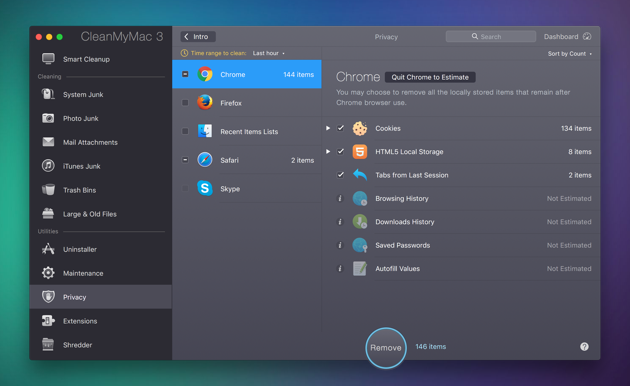630x386 pixels.
Task: Go to Mail Attachments module
Action: click(x=100, y=142)
